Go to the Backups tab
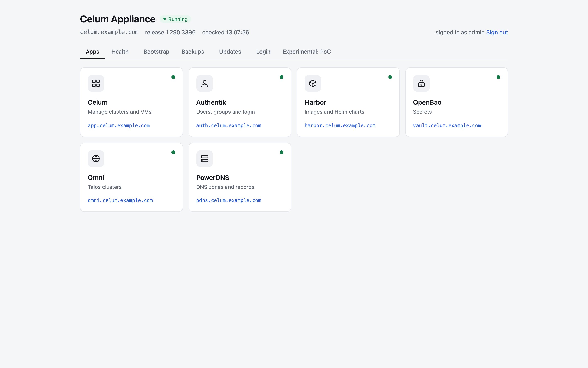This screenshot has height=368, width=588. pyautogui.click(x=193, y=52)
